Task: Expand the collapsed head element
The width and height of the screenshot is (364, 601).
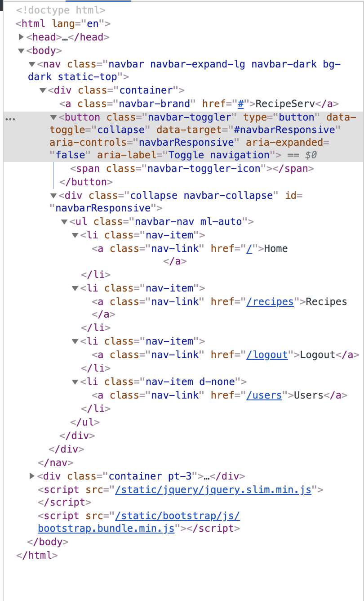Action: [21, 37]
